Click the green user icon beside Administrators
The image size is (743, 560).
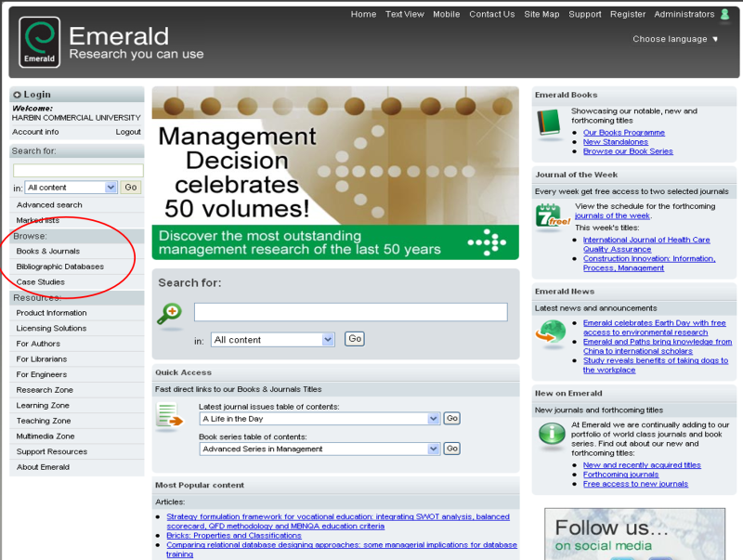(724, 14)
